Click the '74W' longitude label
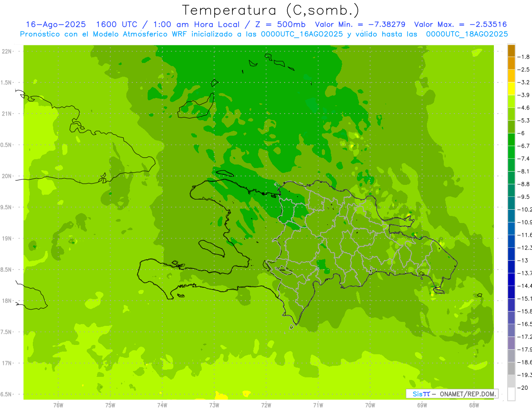The width and height of the screenshot is (532, 411). pyautogui.click(x=162, y=405)
